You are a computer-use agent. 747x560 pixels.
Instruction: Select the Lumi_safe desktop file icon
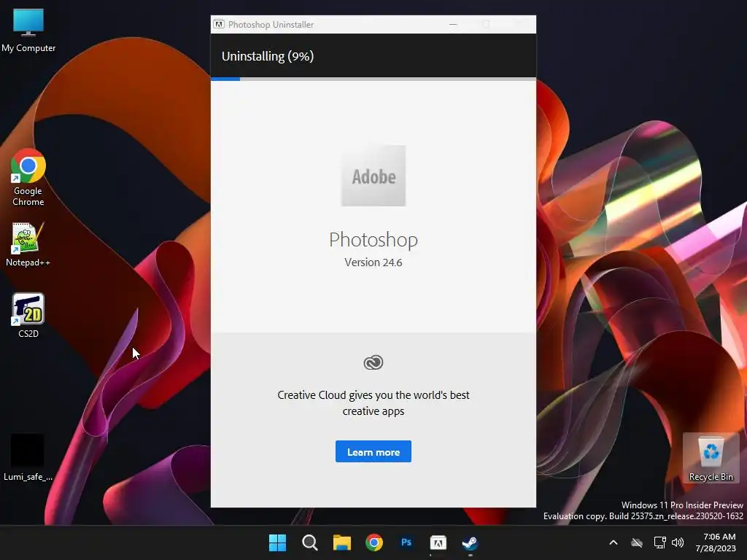[x=28, y=457]
